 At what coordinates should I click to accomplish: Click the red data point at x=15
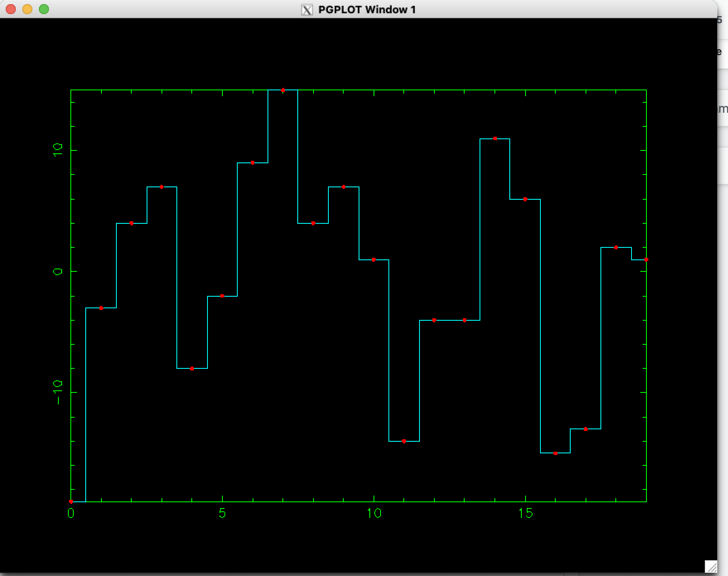coord(525,199)
